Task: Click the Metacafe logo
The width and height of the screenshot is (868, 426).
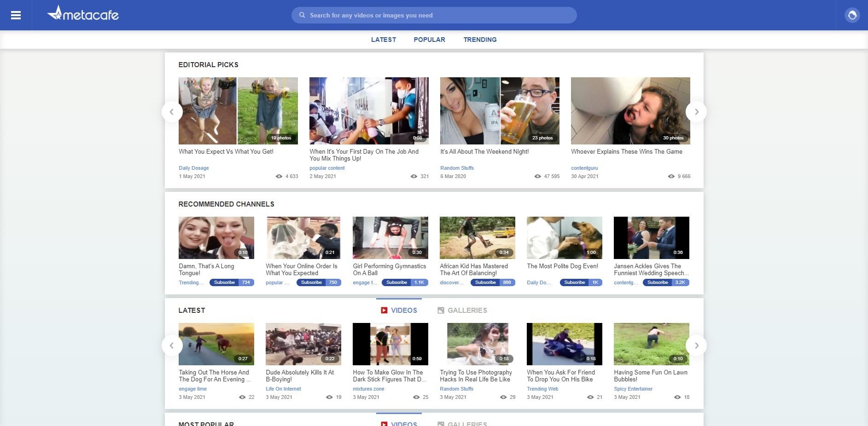Action: coord(83,14)
